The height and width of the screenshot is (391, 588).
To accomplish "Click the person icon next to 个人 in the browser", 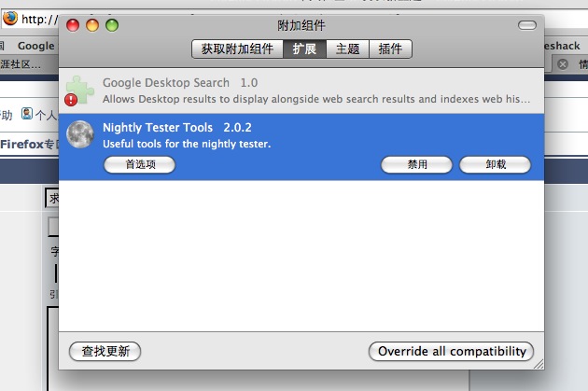I will tap(27, 113).
